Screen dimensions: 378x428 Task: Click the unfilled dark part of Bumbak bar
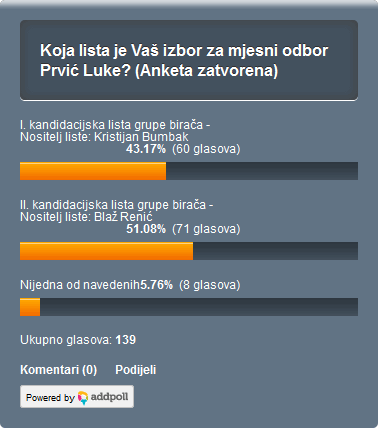(x=262, y=171)
